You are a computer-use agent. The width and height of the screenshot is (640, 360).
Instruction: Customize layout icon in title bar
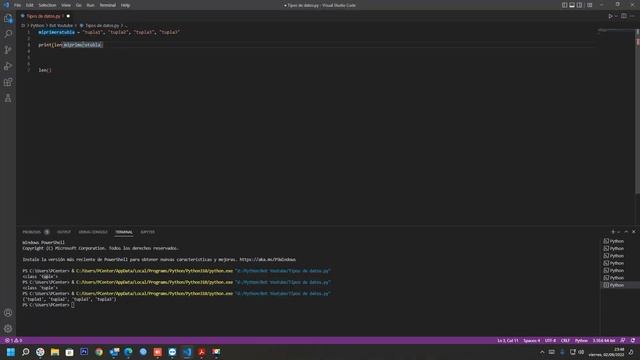pyautogui.click(x=589, y=5)
